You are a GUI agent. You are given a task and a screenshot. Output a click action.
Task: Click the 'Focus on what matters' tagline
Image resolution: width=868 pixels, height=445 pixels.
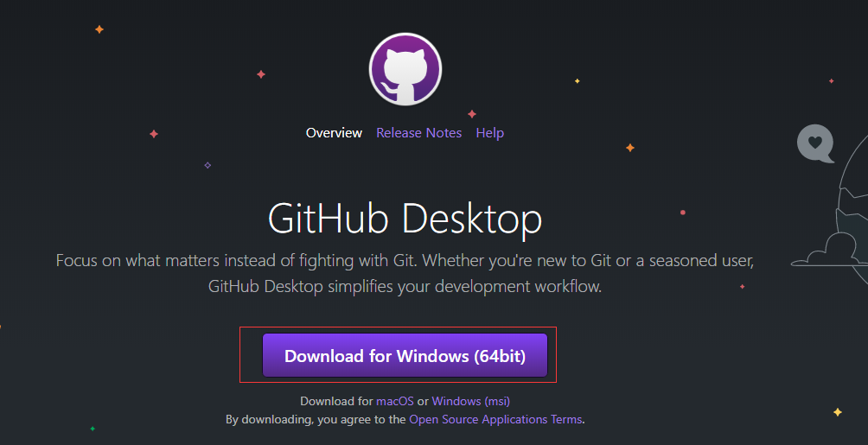(x=405, y=273)
